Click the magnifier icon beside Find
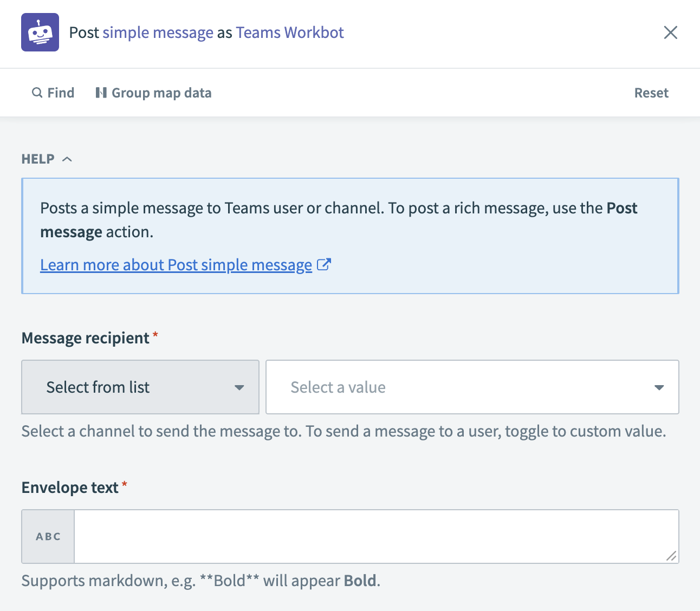 click(37, 93)
